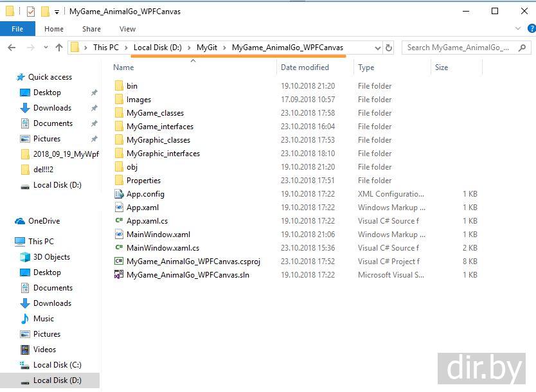Expand the chevron after Local Disk (D:) in path
The height and width of the screenshot is (392, 536).
click(x=189, y=48)
